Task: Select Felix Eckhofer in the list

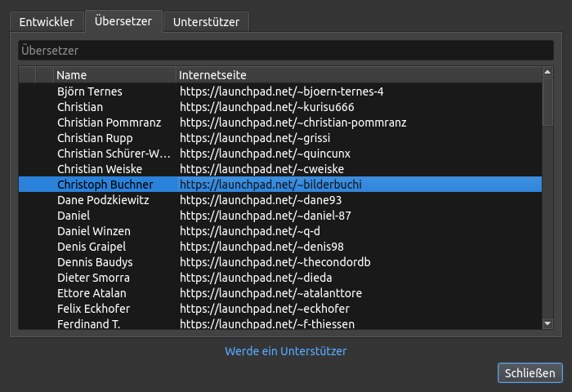Action: point(93,309)
